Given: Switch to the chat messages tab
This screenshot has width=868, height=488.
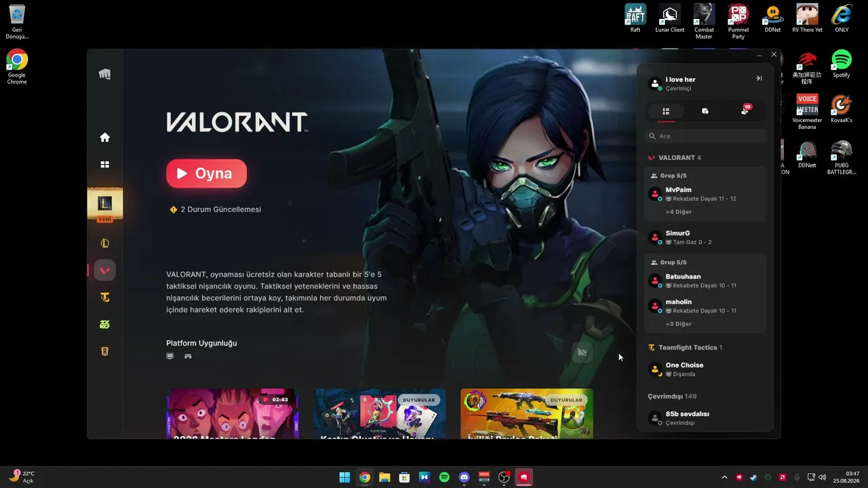Looking at the screenshot, I should (705, 111).
